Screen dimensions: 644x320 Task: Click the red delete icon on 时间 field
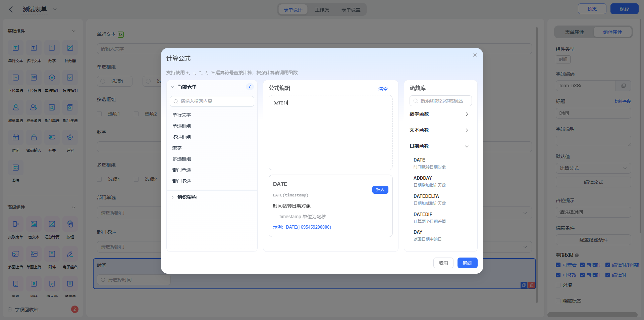[x=532, y=285]
